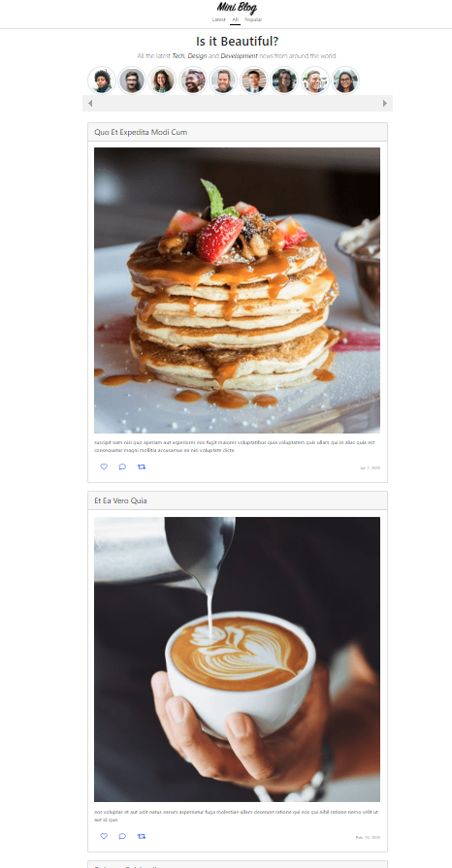Open the Et Ea Vero Quia title
The image size is (452, 868).
120,500
